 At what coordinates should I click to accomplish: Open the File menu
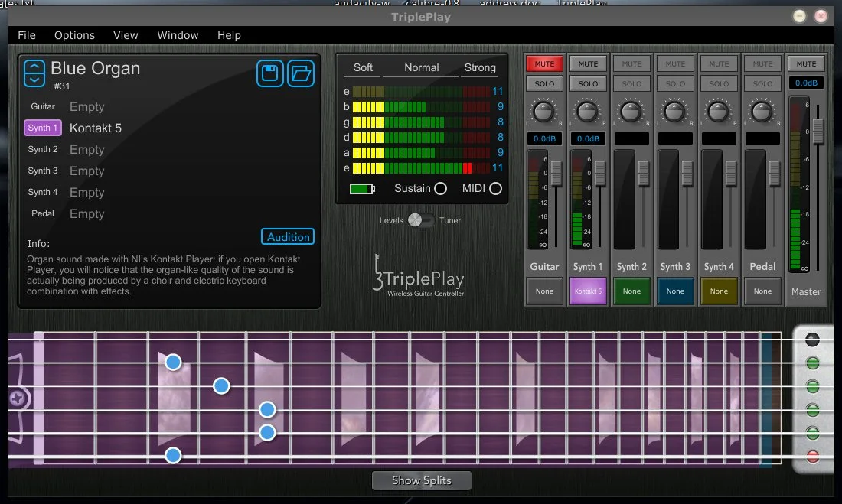pos(27,35)
